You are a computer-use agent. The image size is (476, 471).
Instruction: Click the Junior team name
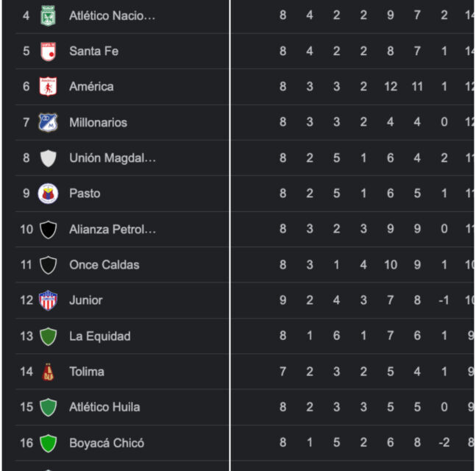point(85,300)
